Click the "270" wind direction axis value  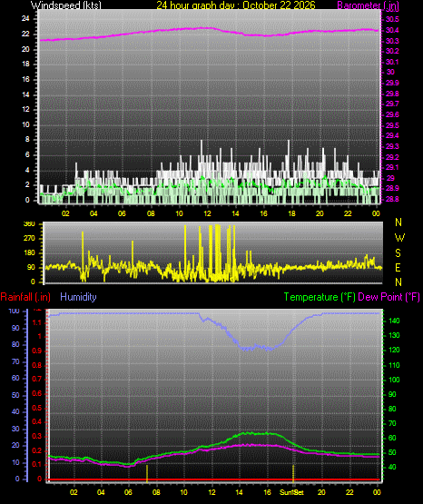coord(29,239)
